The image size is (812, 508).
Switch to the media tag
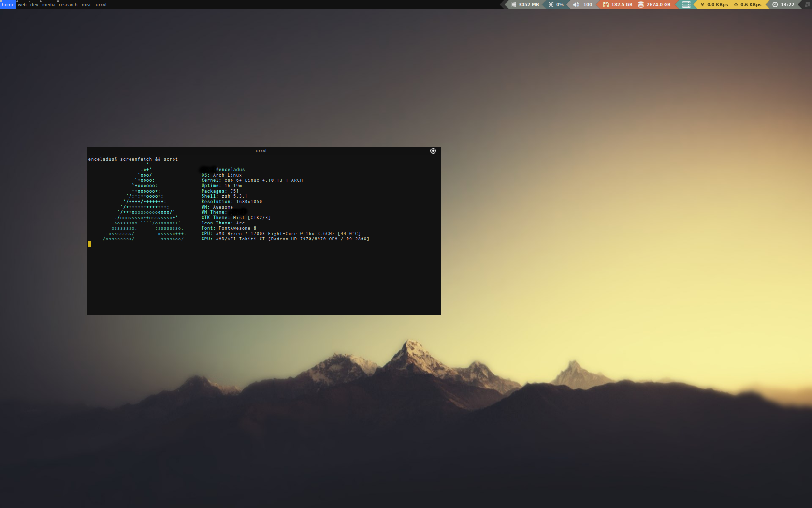pyautogui.click(x=48, y=5)
